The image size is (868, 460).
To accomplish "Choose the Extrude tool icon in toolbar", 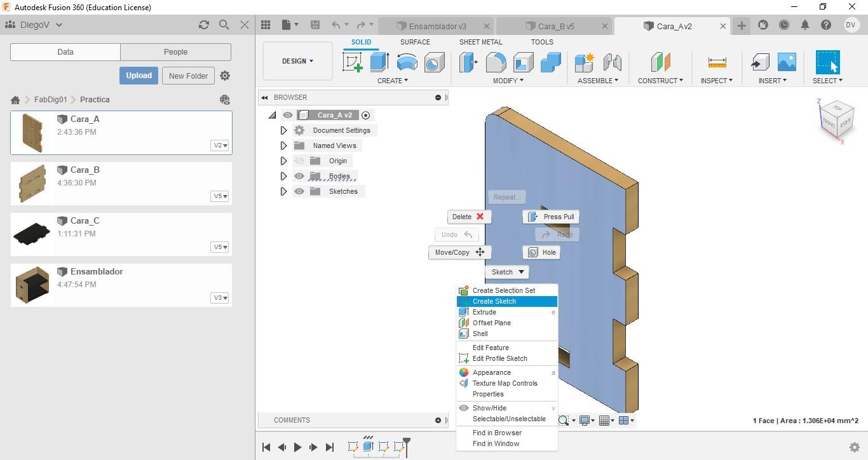I will [380, 62].
